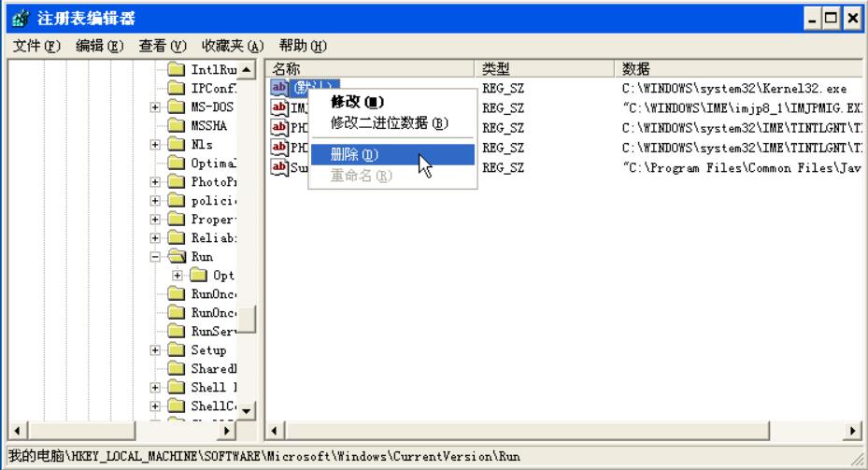The width and height of the screenshot is (868, 470).
Task: Open the 文件 (F) menu
Action: pyautogui.click(x=36, y=46)
